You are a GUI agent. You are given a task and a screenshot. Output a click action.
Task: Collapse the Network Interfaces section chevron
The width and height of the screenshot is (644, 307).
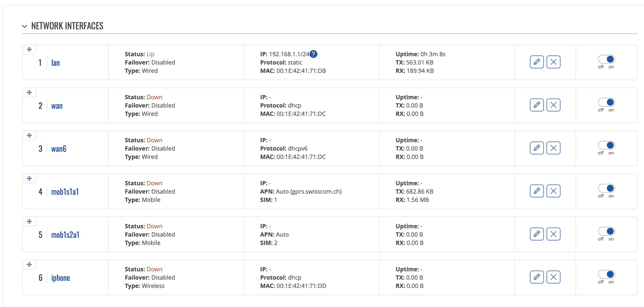coord(24,26)
